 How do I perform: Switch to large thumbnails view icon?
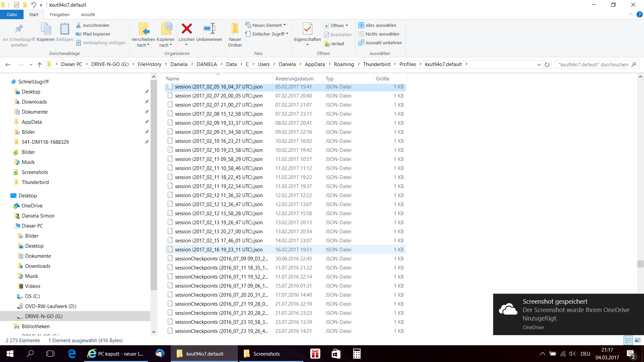[638, 340]
